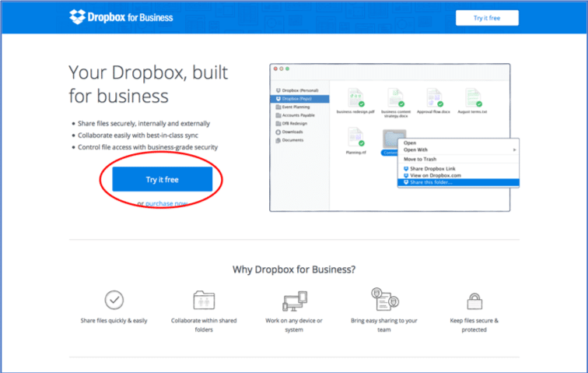This screenshot has width=588, height=373.
Task: Click the Share files quickly & easily text
Action: point(114,320)
